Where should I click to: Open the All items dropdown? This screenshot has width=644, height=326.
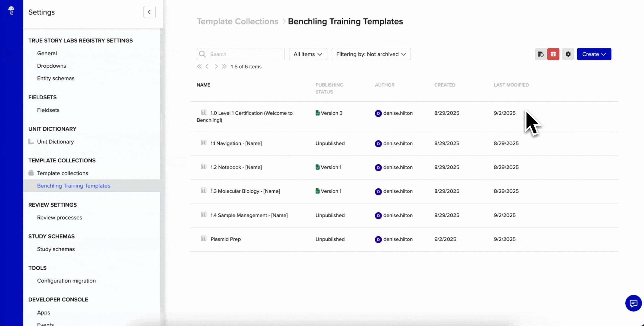308,54
